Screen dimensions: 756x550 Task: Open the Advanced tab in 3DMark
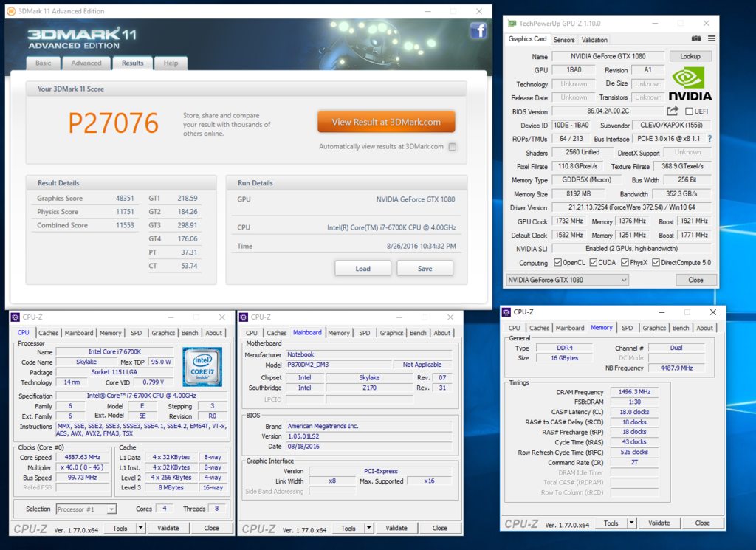(x=86, y=63)
